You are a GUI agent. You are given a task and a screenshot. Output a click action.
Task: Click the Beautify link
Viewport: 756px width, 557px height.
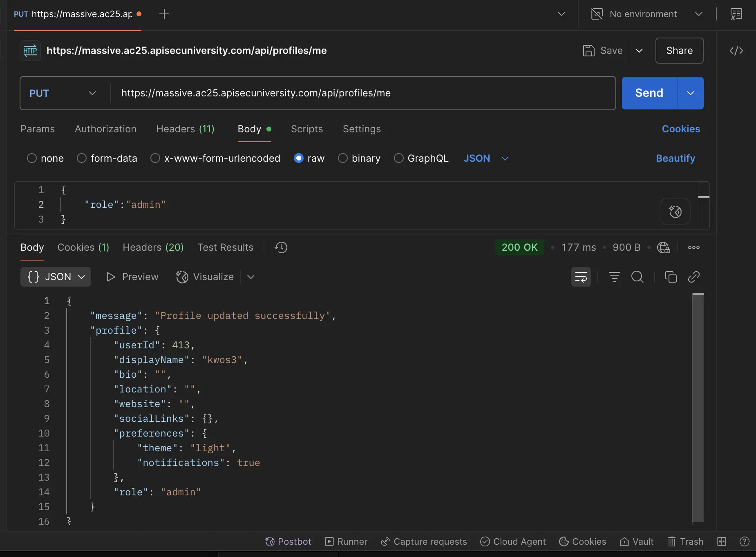(x=675, y=158)
